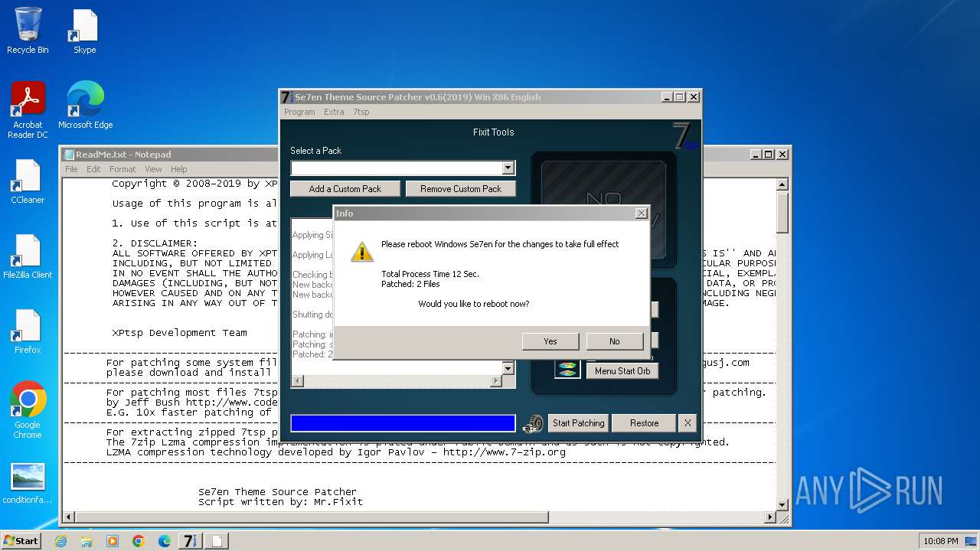
Task: Click the taskbar clock 10:08 PM
Action: pyautogui.click(x=941, y=541)
